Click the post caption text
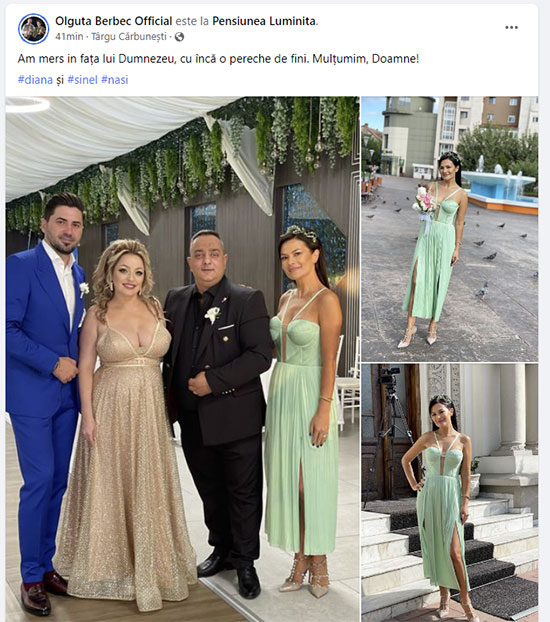This screenshot has height=622, width=550. [218, 59]
